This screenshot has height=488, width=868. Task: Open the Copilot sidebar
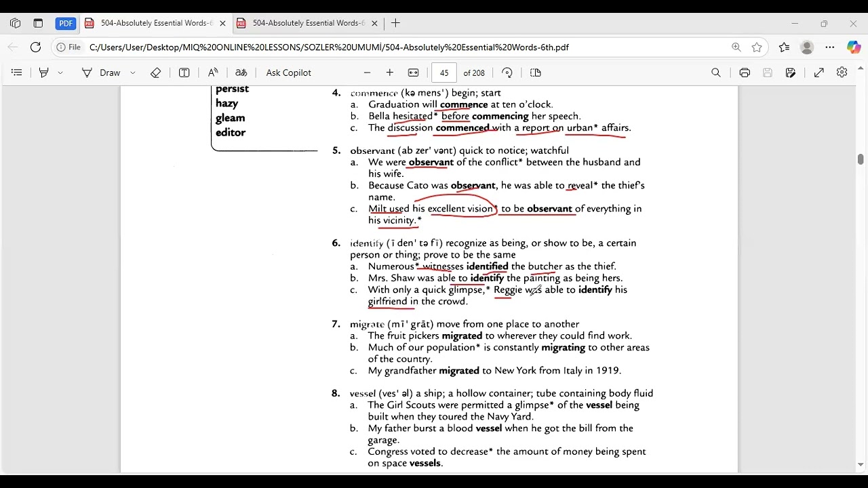(x=854, y=47)
